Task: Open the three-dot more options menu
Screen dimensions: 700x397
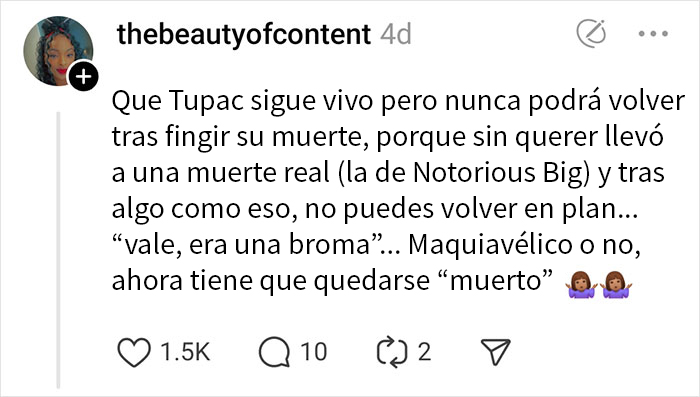Action: pos(653,33)
